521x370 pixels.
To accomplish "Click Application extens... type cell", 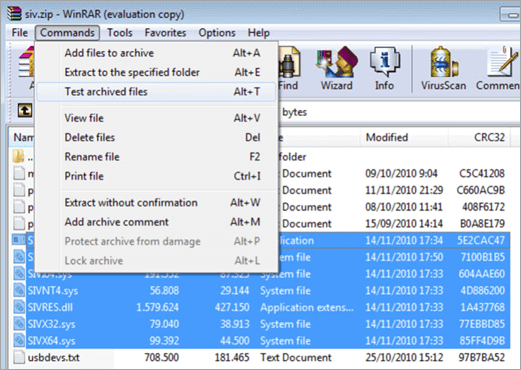I will (x=307, y=307).
